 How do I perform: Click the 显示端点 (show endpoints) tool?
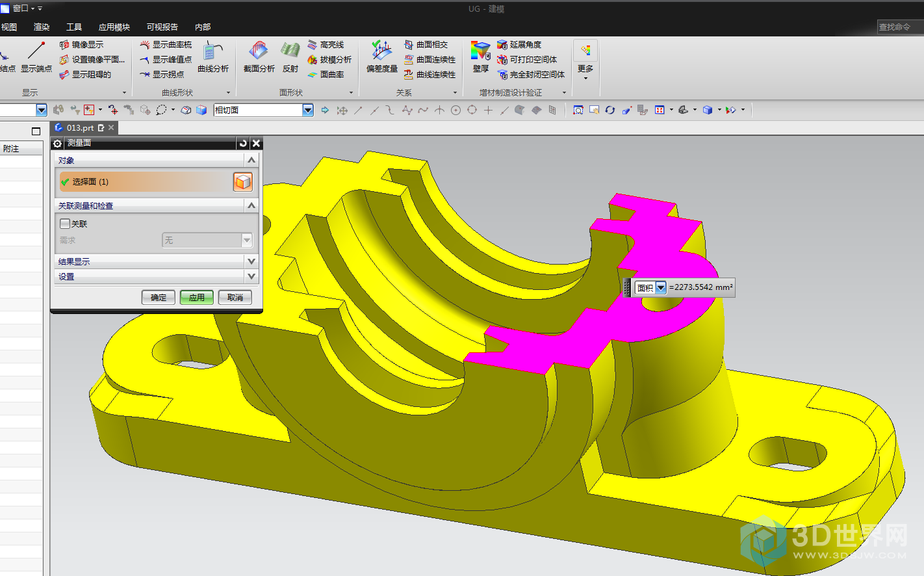36,57
